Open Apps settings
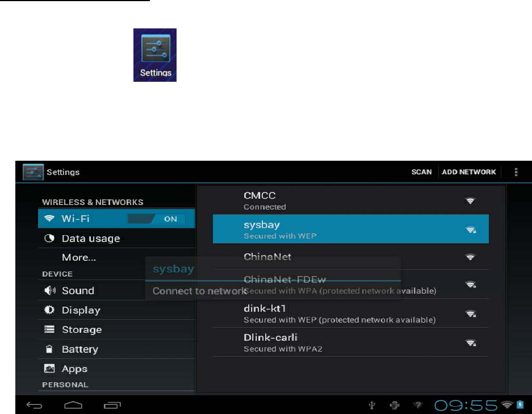Viewport: 532px width, 414px height. [x=116, y=369]
